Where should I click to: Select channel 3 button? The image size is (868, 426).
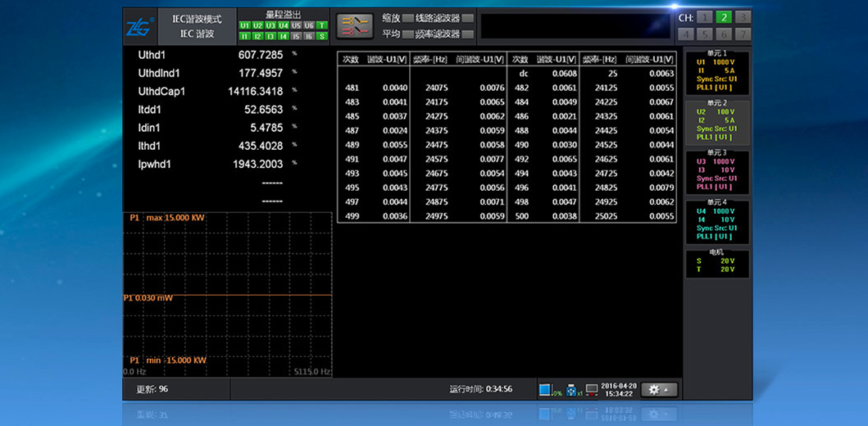pyautogui.click(x=742, y=17)
